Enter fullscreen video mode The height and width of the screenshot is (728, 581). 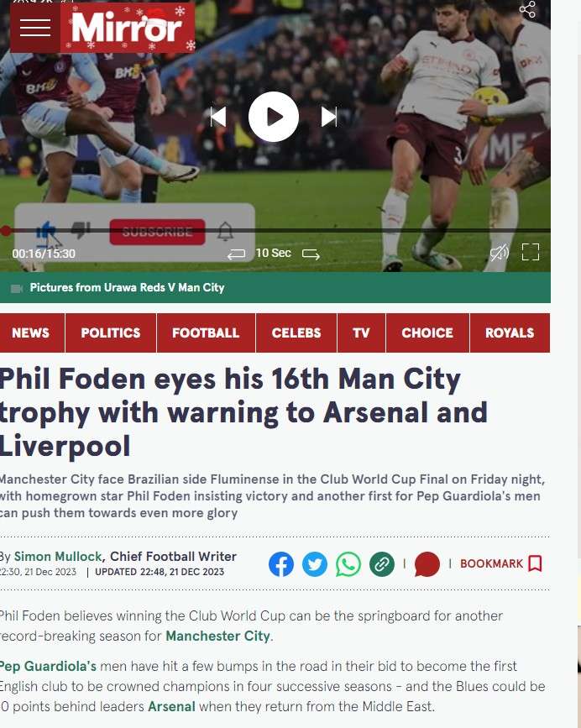point(531,252)
